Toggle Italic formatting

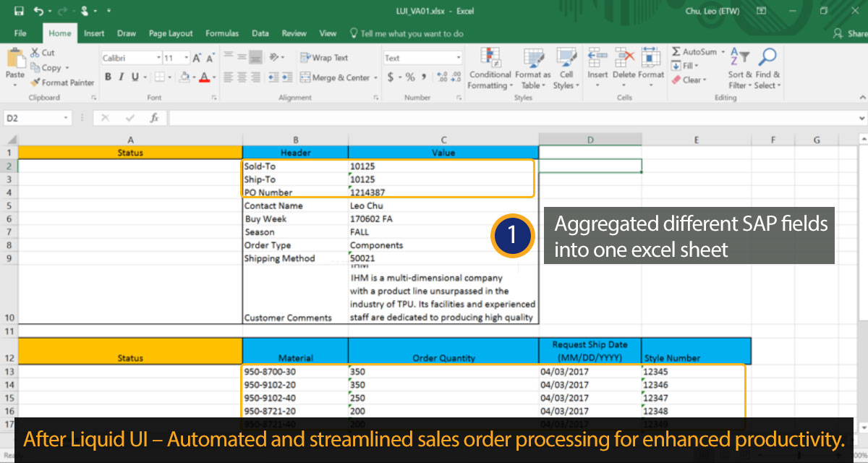(x=121, y=77)
